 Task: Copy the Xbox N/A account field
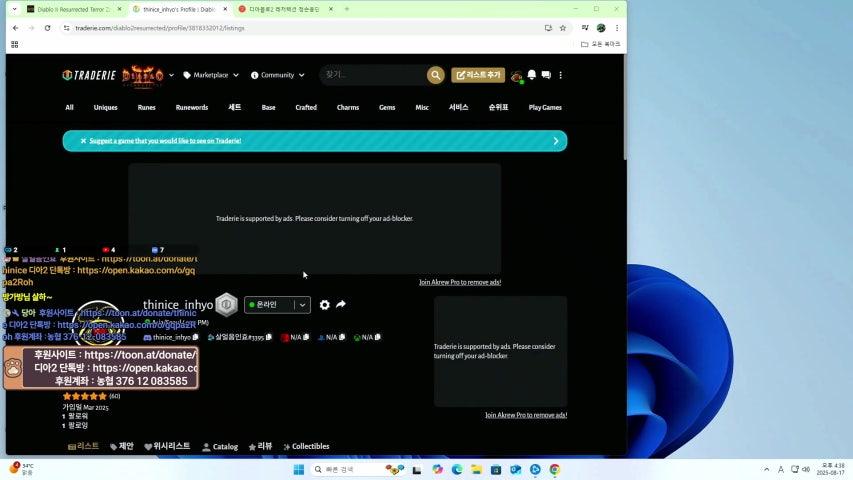point(378,337)
